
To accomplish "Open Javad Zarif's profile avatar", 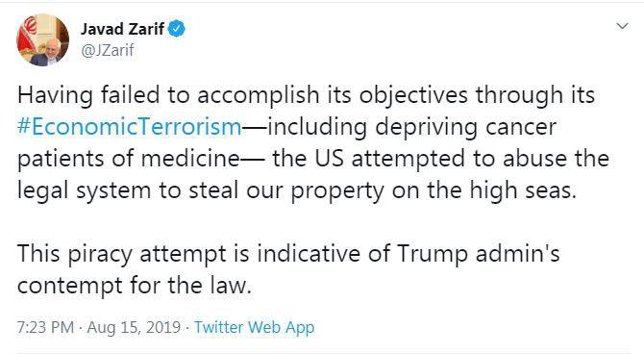I will tap(42, 39).
